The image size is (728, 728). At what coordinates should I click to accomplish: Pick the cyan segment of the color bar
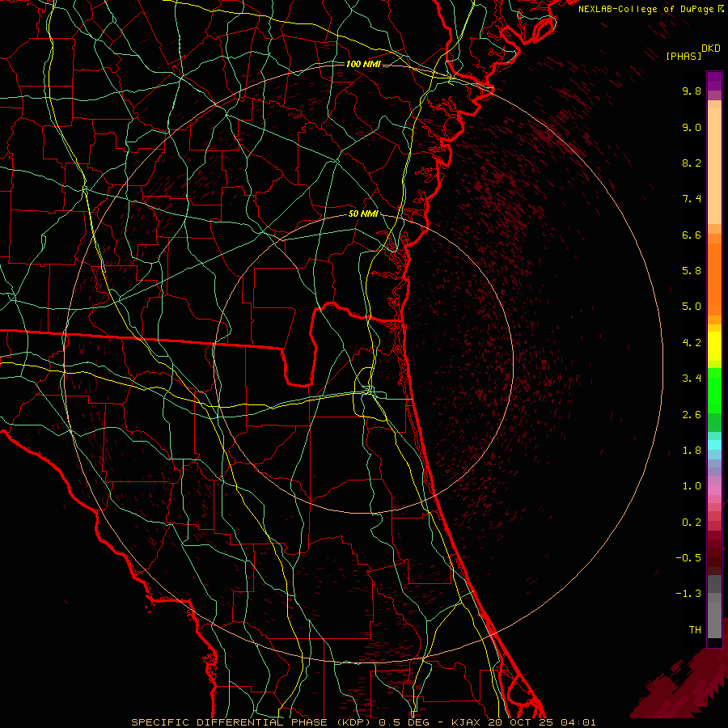click(714, 445)
